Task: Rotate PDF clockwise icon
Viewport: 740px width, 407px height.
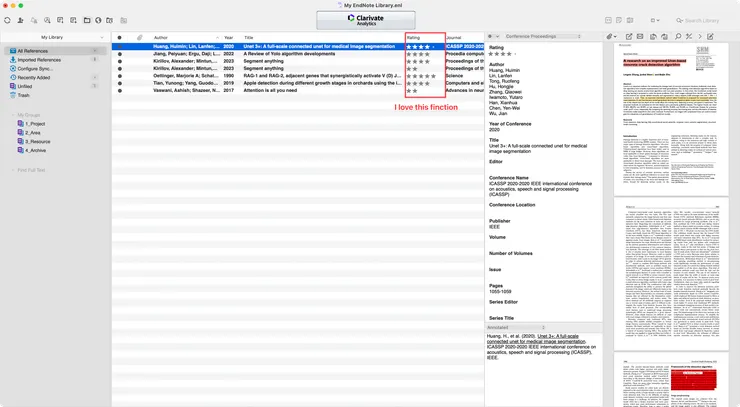Action: (x=664, y=36)
